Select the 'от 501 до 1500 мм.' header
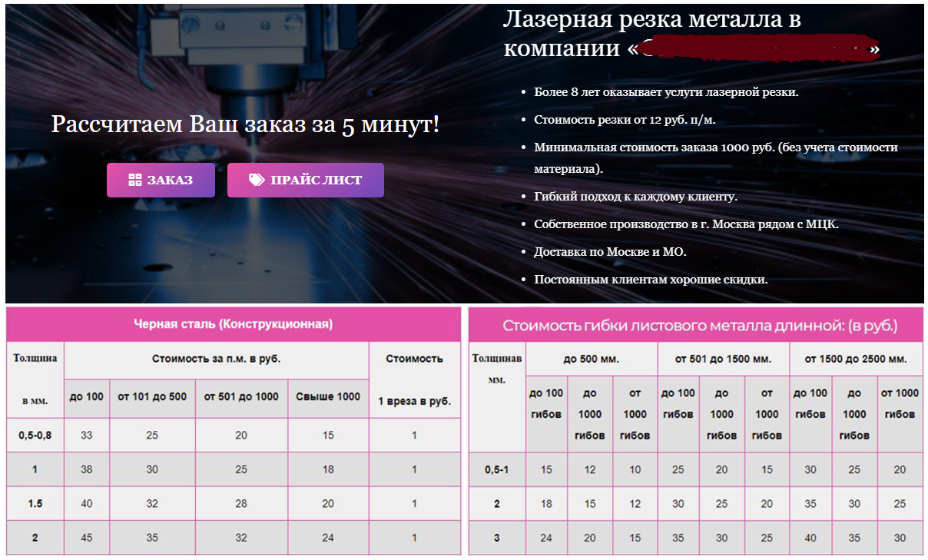Image resolution: width=928 pixels, height=560 pixels. coord(723,359)
